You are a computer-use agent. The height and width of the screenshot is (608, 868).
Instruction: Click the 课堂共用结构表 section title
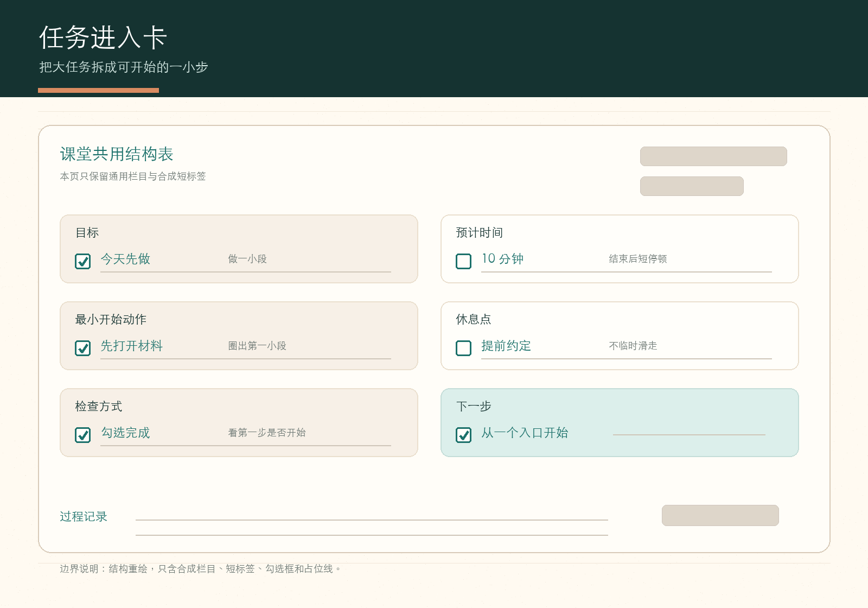[x=117, y=154]
